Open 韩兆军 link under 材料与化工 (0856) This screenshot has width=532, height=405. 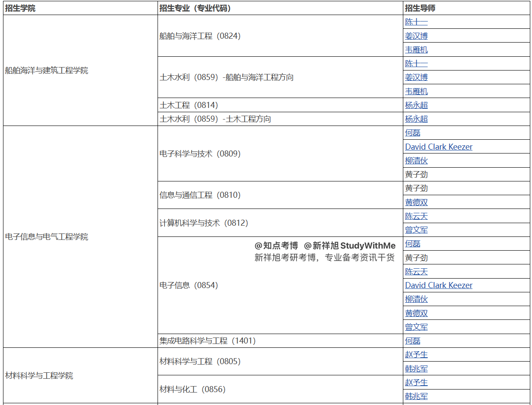[416, 396]
